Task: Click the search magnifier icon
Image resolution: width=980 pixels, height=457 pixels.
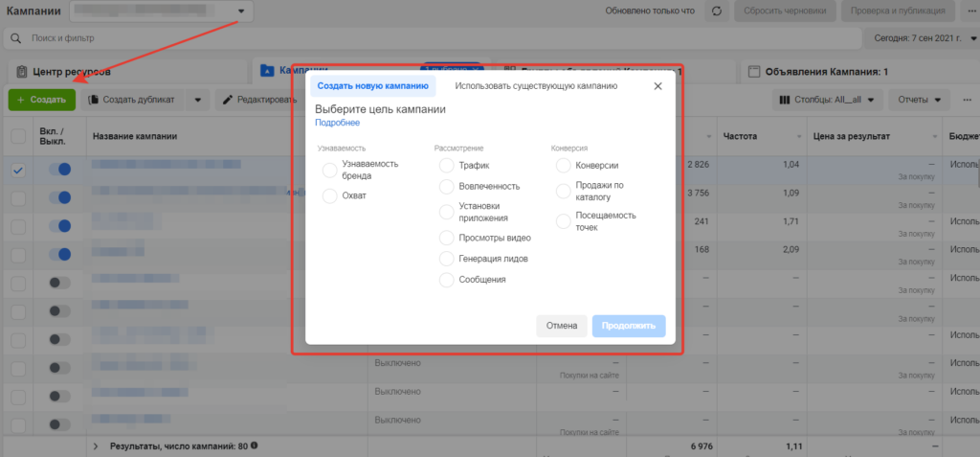Action: tap(17, 39)
